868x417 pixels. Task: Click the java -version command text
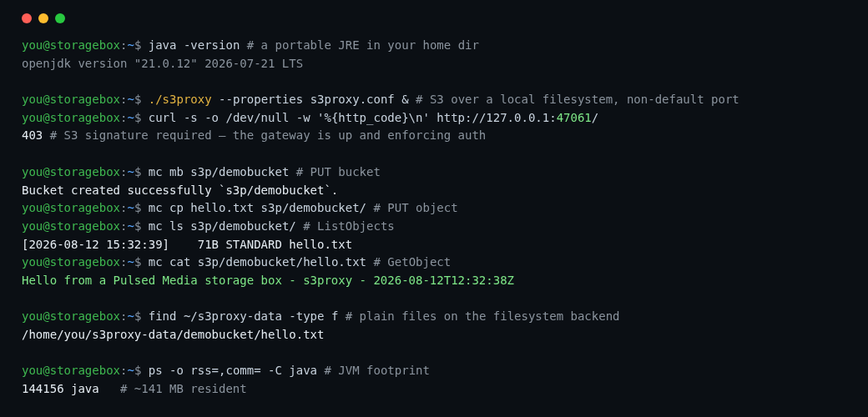tap(194, 45)
